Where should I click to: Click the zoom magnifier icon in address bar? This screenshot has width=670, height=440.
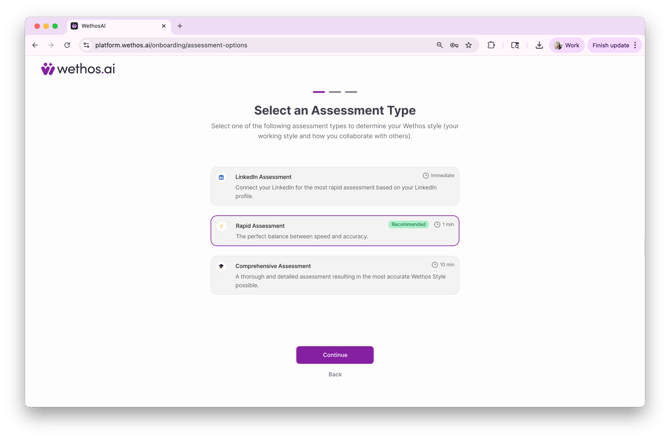tap(439, 45)
